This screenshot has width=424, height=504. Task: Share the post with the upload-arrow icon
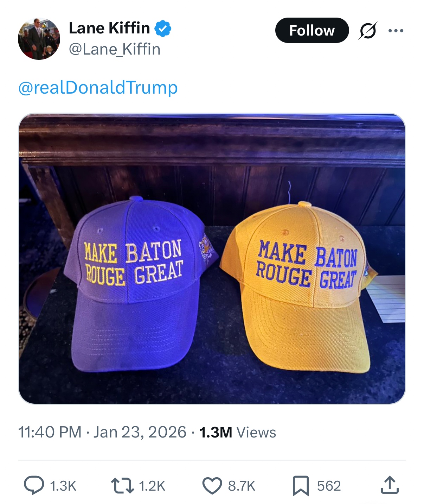390,485
